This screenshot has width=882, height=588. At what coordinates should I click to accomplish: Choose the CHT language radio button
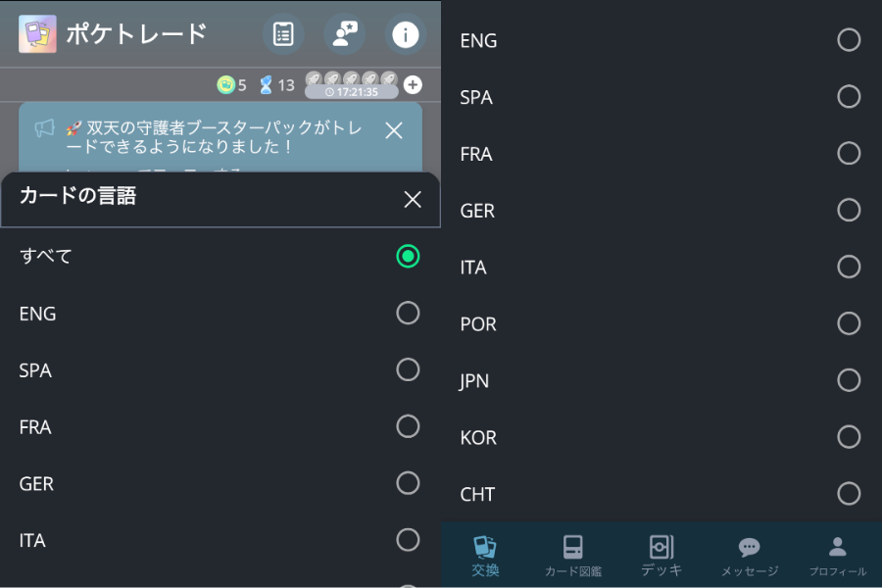click(849, 494)
